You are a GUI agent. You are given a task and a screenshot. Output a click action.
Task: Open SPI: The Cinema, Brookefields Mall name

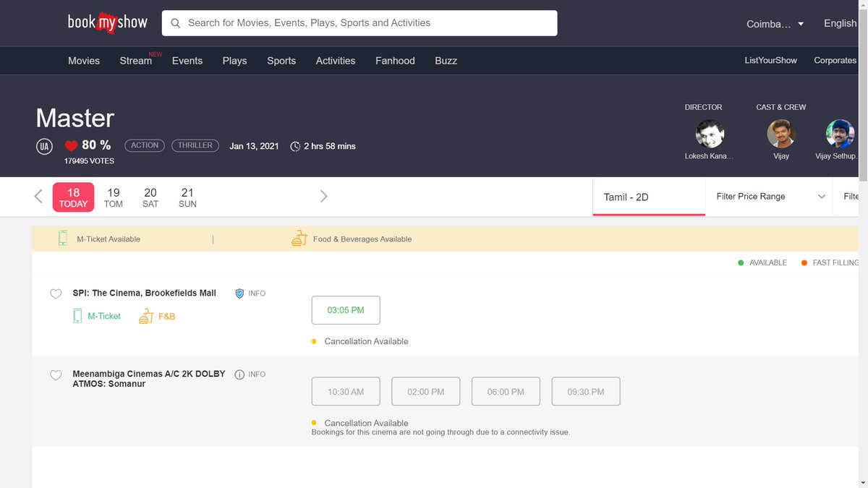pyautogui.click(x=145, y=293)
